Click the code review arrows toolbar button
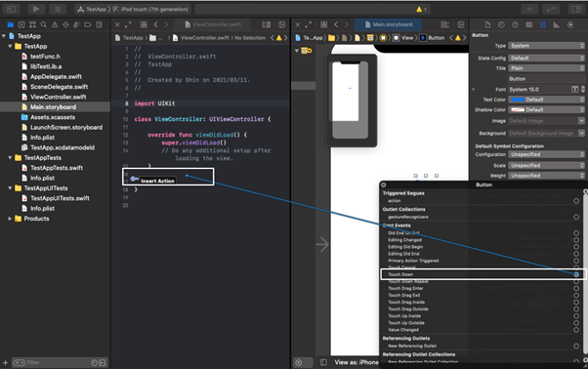This screenshot has width=588, height=369. (551, 9)
